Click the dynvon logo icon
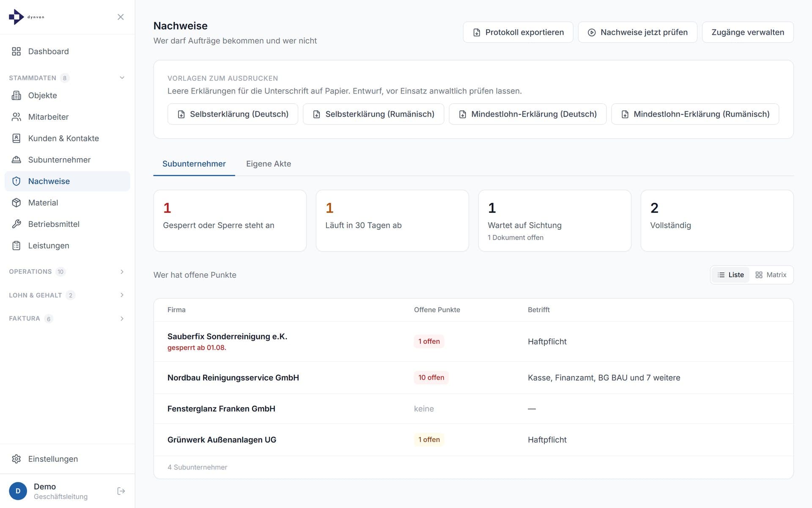This screenshot has width=812, height=508. coord(16,17)
